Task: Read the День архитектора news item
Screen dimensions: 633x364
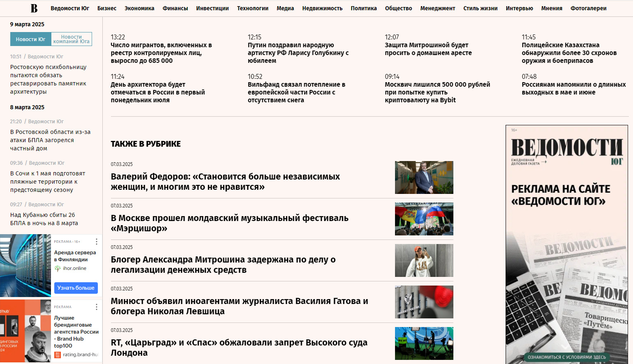Action: pyautogui.click(x=158, y=92)
